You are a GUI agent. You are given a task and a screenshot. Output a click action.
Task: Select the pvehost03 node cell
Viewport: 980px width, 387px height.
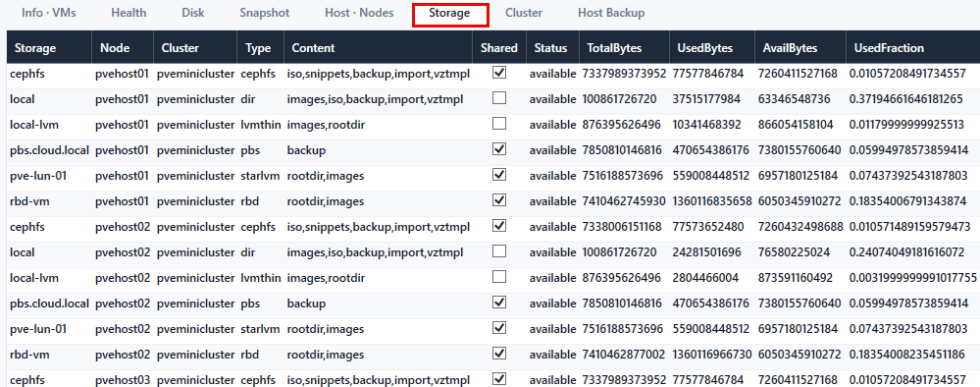coord(123,379)
